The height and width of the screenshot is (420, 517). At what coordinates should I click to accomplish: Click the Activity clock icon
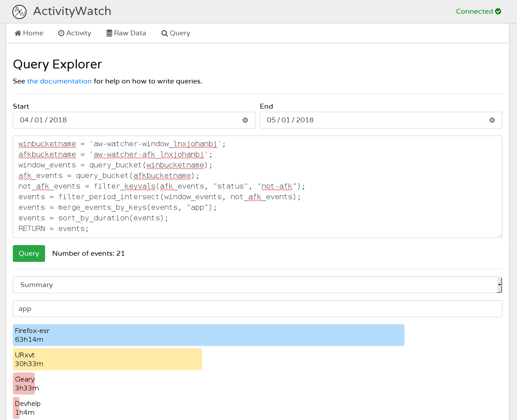[x=61, y=33]
